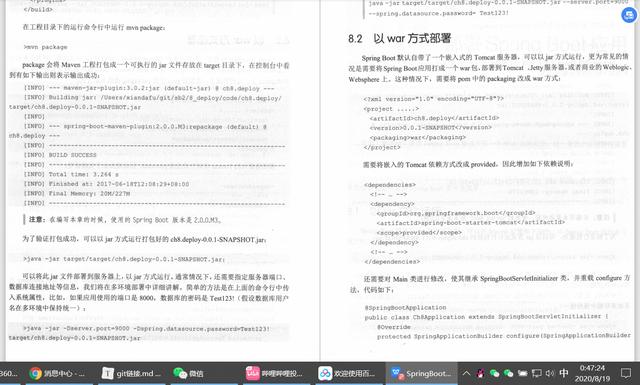Open the network status tray icon

(x=537, y=373)
